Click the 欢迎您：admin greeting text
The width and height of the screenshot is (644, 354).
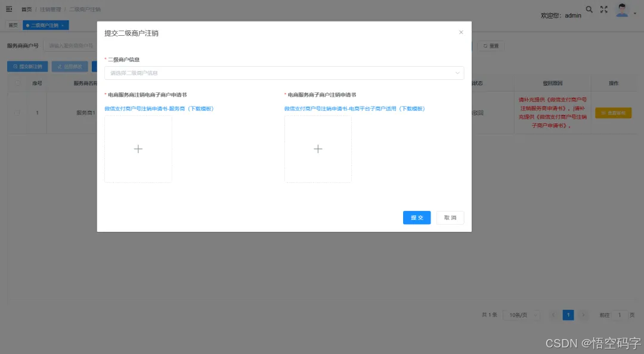[x=561, y=15]
